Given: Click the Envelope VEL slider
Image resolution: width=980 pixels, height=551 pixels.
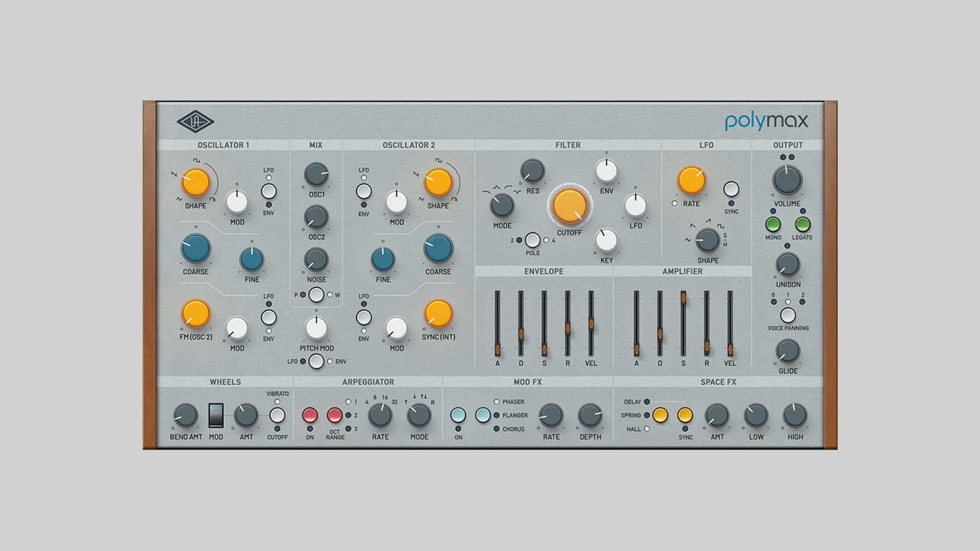Looking at the screenshot, I should (x=591, y=323).
